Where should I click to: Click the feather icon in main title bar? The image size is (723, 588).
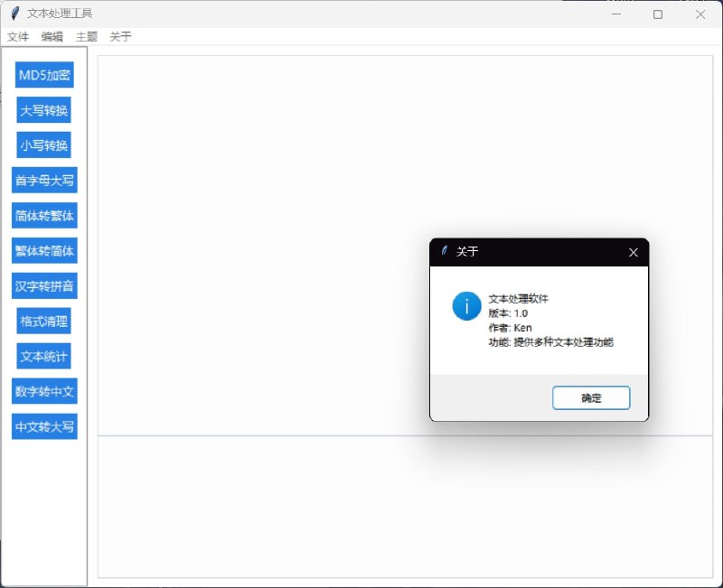tap(14, 14)
